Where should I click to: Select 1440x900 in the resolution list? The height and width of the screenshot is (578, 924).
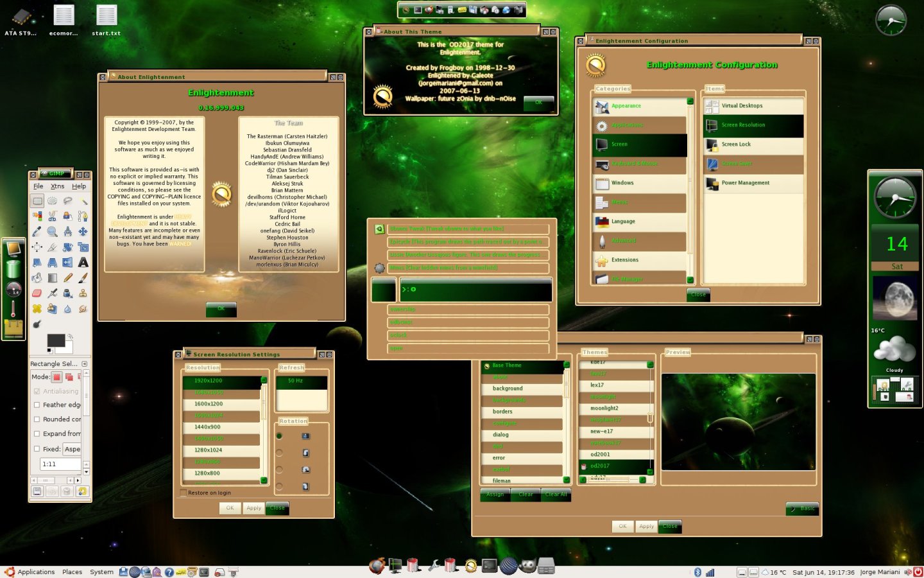[221, 427]
